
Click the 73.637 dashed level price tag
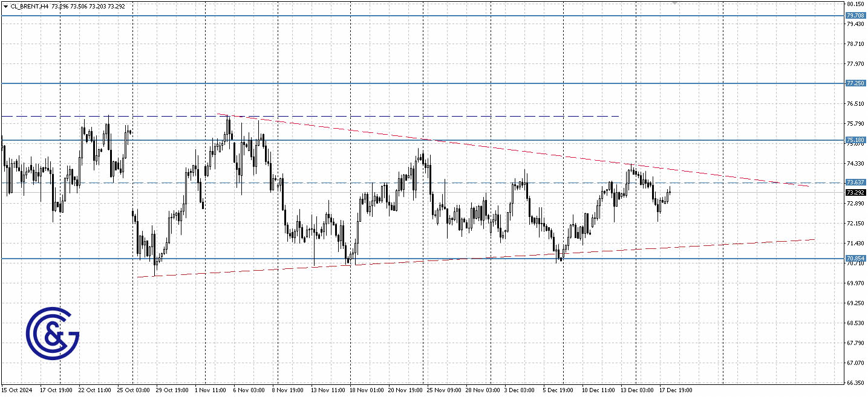[x=855, y=181]
